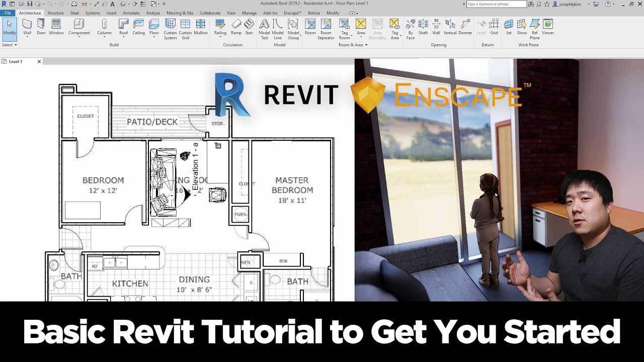644x362 pixels.
Task: Select the Door tool
Action: point(41,28)
